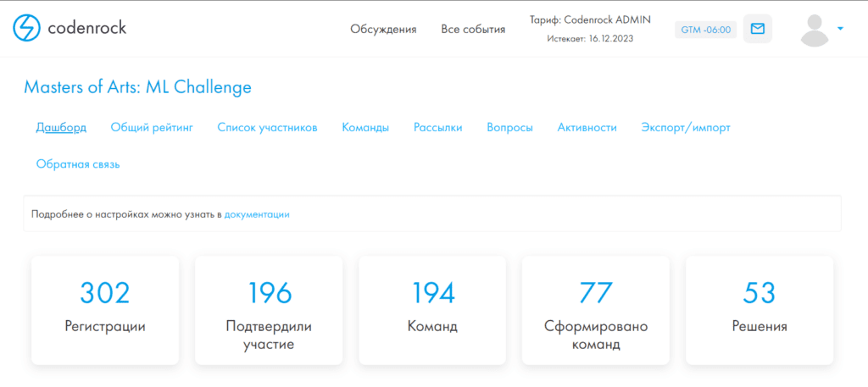Screen dimensions: 868x387
Task: Click the user avatar icon
Action: click(x=815, y=30)
